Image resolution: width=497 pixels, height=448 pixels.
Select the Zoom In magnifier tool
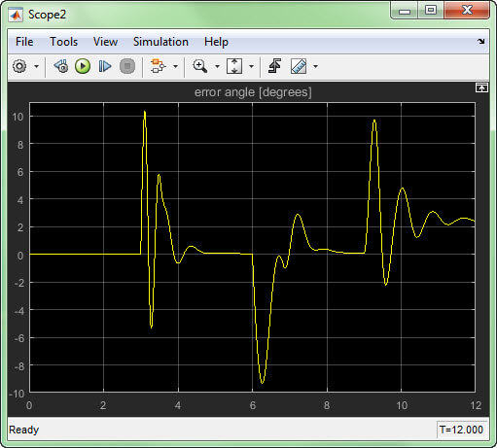200,66
